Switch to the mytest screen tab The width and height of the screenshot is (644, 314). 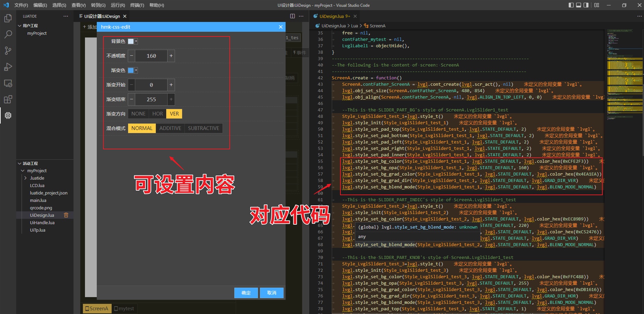(124, 308)
